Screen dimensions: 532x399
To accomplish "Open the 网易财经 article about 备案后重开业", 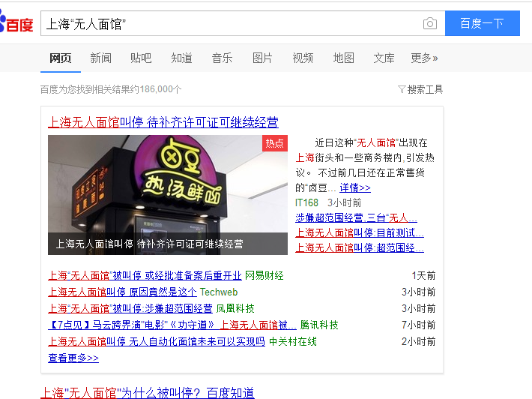I will 145,275.
